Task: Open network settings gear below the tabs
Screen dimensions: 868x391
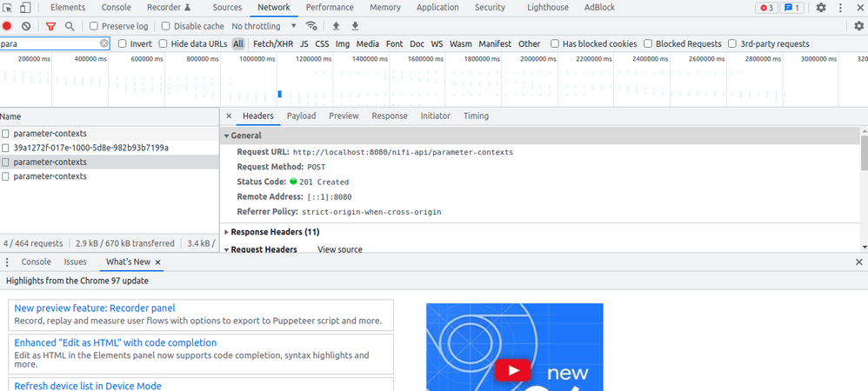Action: click(858, 26)
